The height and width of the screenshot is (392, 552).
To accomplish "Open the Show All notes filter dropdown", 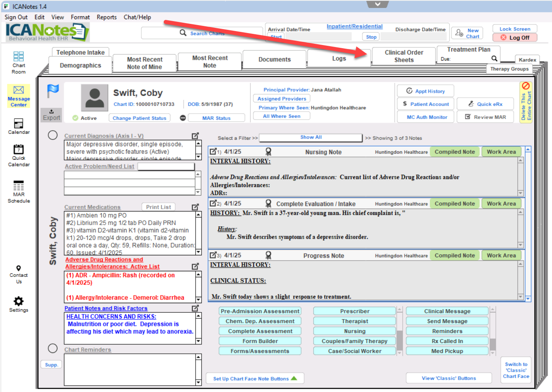I will coord(311,138).
